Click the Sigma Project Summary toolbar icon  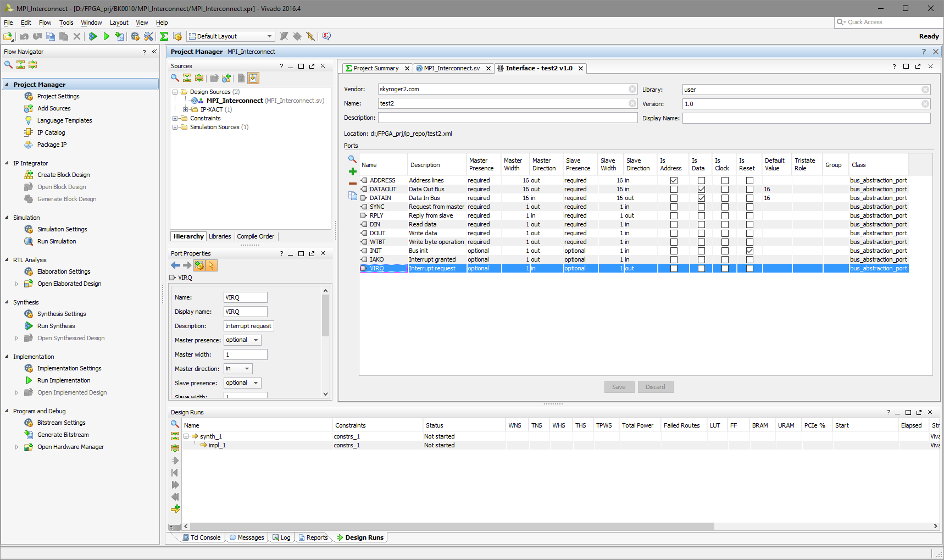pyautogui.click(x=164, y=36)
